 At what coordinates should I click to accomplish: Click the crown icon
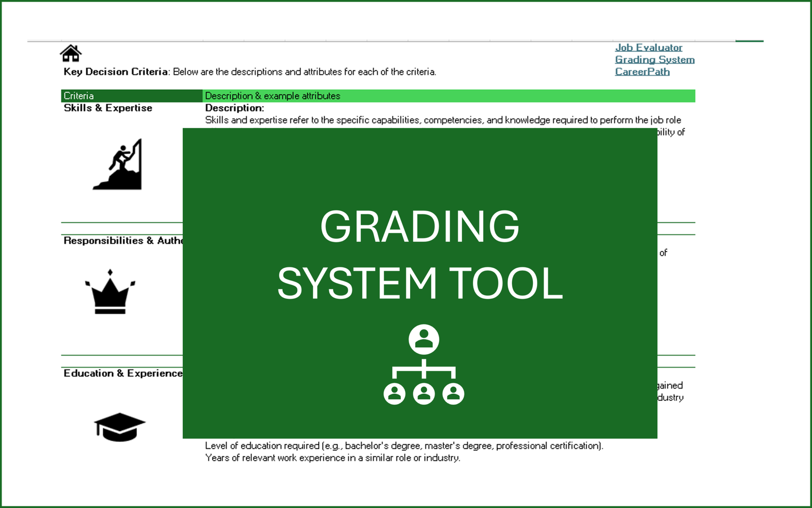[x=110, y=292]
